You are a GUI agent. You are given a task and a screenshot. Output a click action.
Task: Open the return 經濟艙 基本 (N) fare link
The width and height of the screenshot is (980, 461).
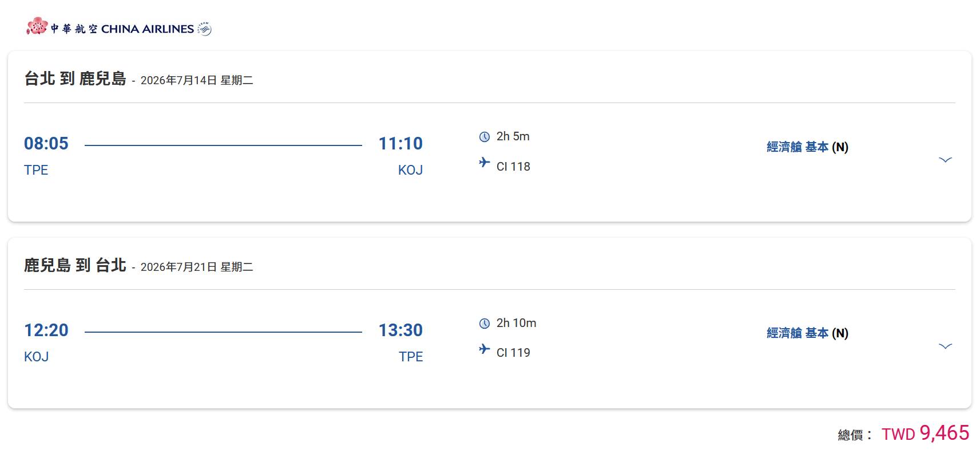[x=807, y=333]
